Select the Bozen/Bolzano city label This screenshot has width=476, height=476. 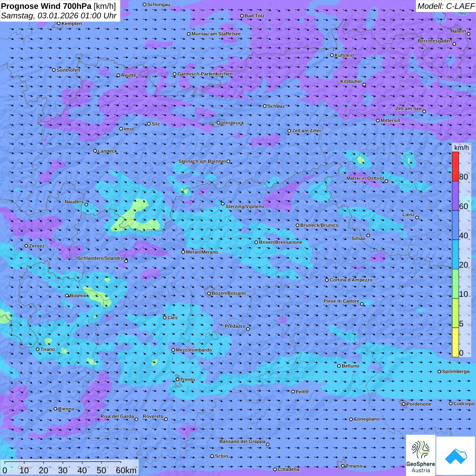click(x=228, y=293)
